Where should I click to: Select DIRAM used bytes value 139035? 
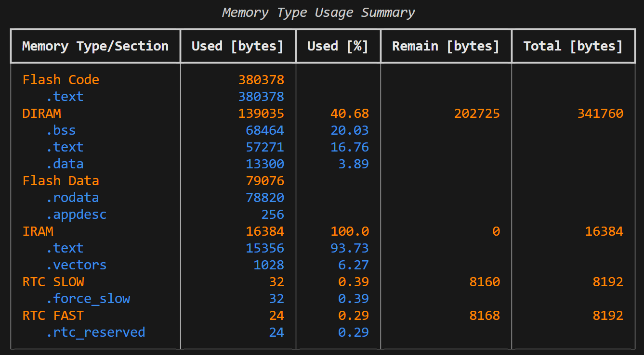(261, 114)
